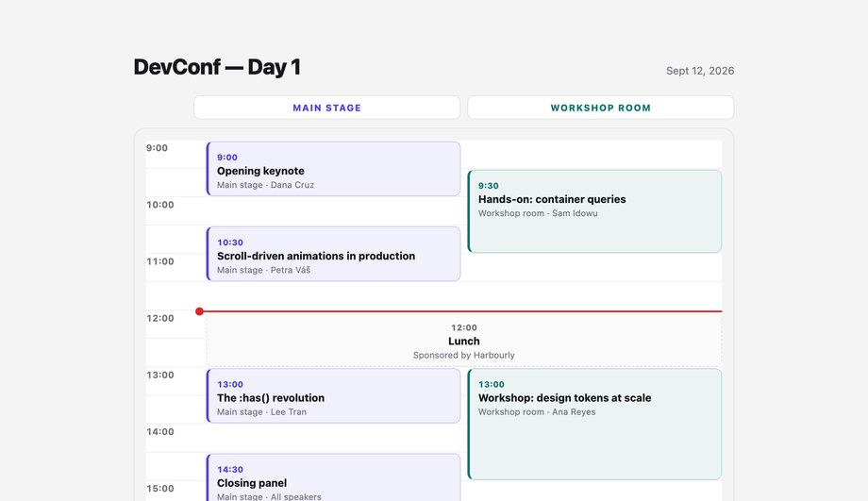Click 'Main stage · Dana Cruz' text
The width and height of the screenshot is (868, 501).
click(265, 185)
